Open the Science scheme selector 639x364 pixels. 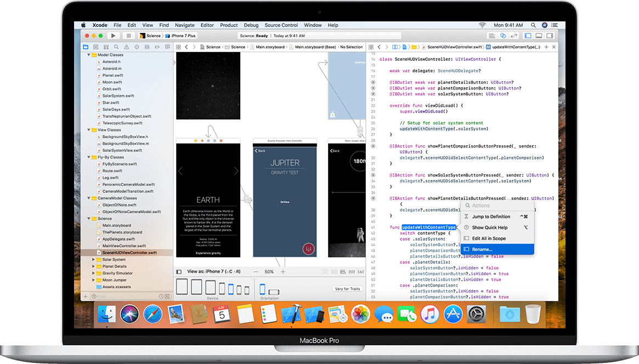150,36
